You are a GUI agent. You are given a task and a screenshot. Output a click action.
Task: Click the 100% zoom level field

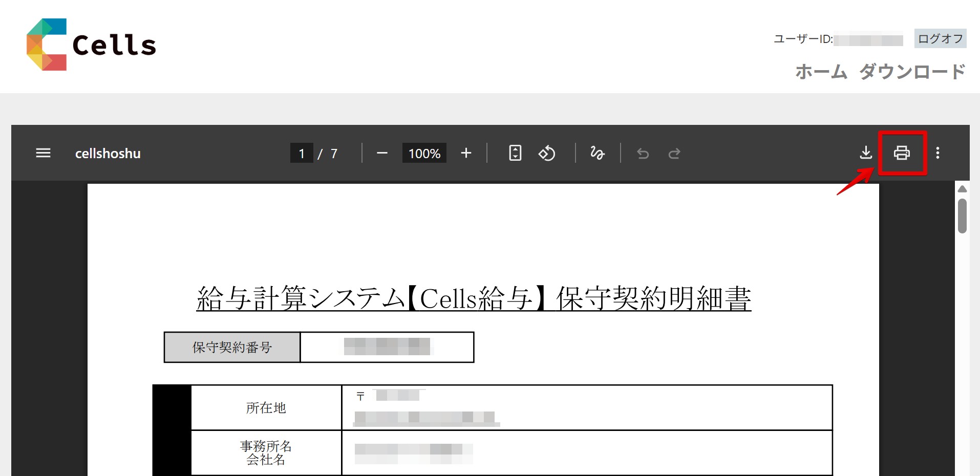coord(424,153)
